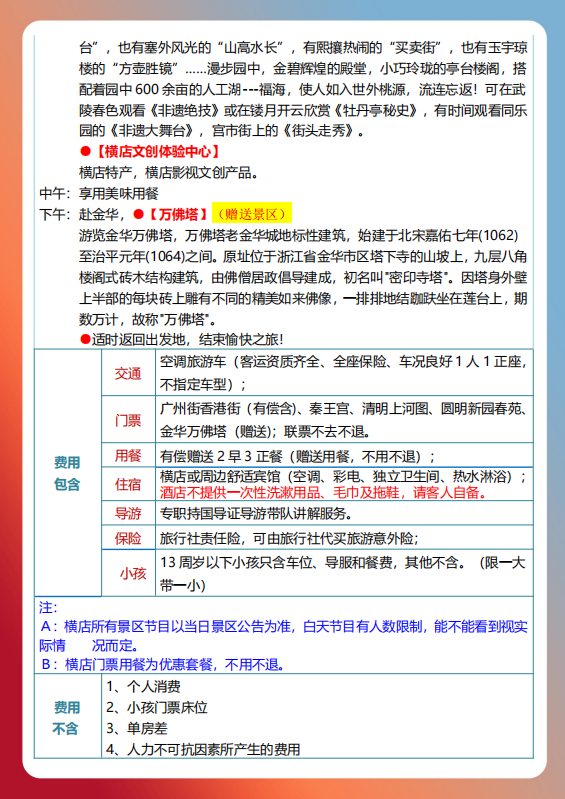The image size is (565, 799).
Task: Click the 费用不含 row header
Action: click(x=68, y=717)
